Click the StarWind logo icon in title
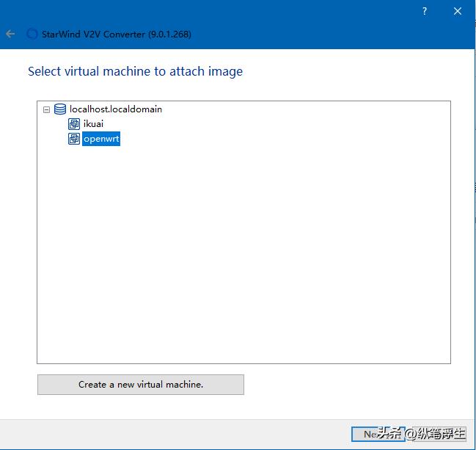Screen dimensions: 476x450 tap(32, 34)
